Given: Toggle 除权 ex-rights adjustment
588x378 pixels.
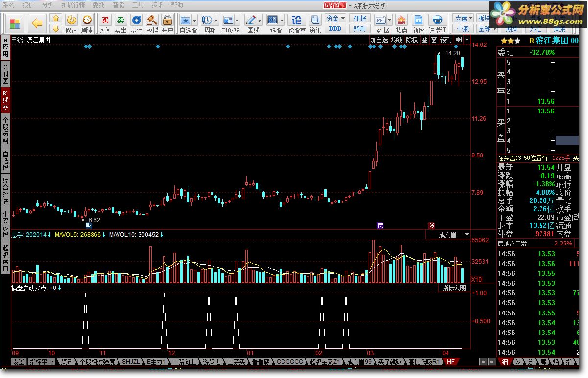Looking at the screenshot, I should click(x=412, y=40).
